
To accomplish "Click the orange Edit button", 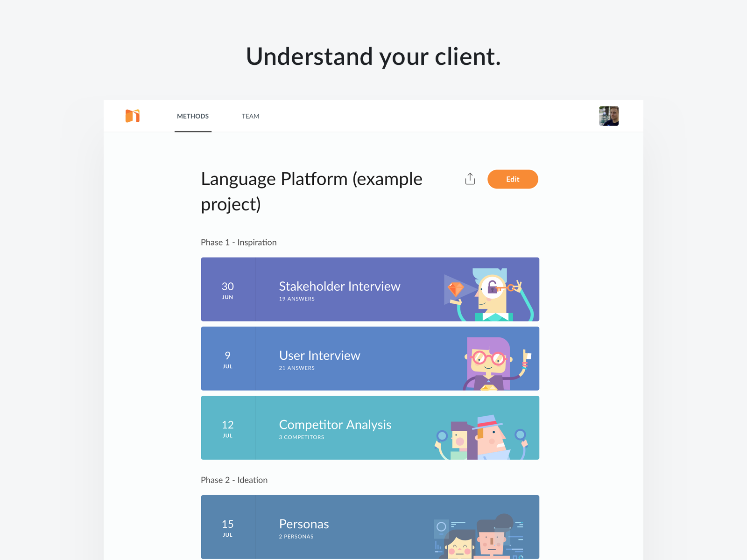I will coord(513,179).
